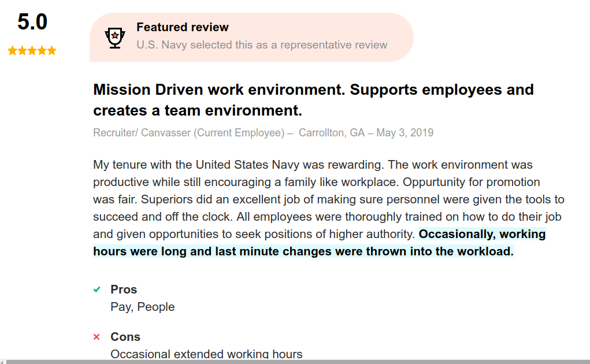Click the "Featured review" label
590x364 pixels.
click(x=183, y=27)
